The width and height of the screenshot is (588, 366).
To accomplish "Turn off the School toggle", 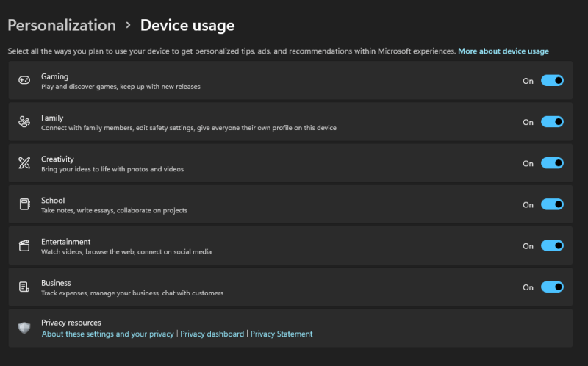I will (x=552, y=204).
